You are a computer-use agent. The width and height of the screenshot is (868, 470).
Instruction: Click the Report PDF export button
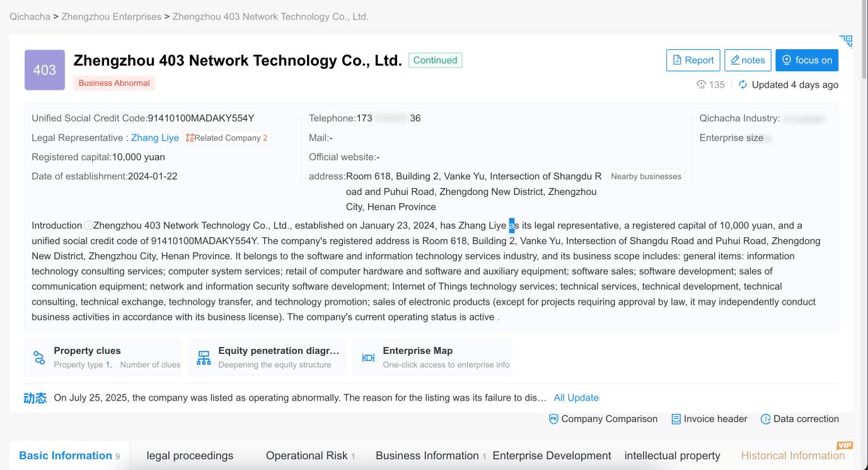693,60
